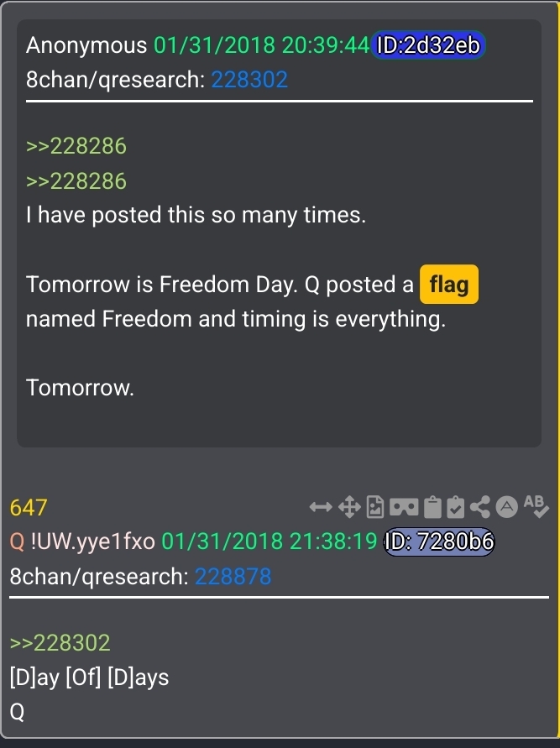
Task: Click the first >>228286 reply reference
Action: pos(76,146)
